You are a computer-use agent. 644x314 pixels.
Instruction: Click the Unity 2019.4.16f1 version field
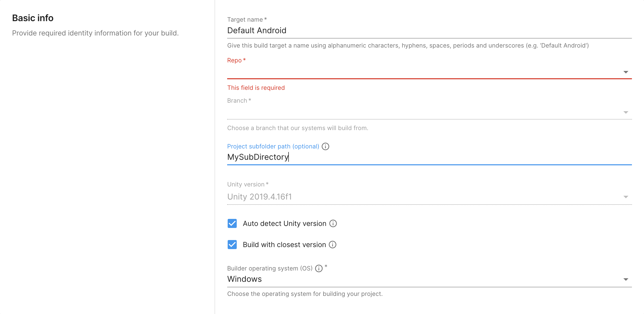pos(259,197)
